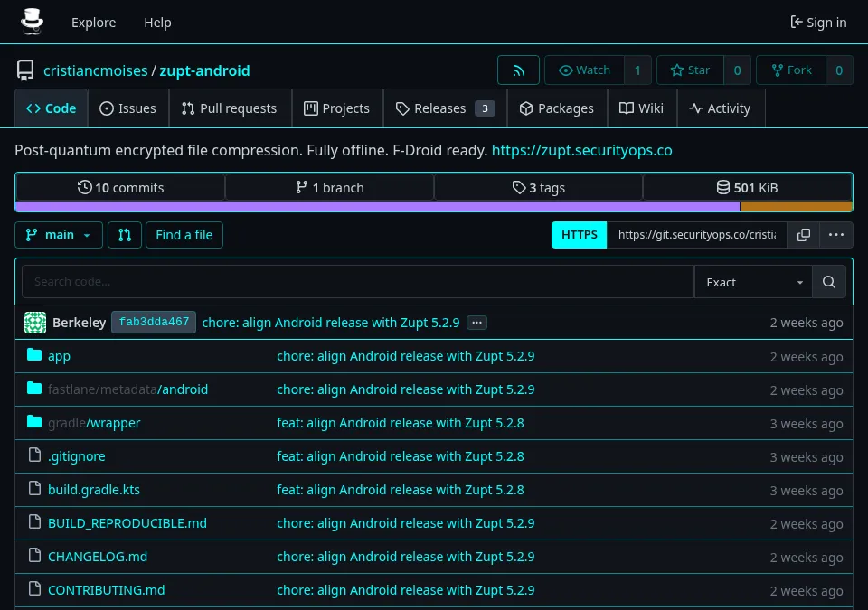
Task: Open the zupt-android repository link
Action: [205, 70]
